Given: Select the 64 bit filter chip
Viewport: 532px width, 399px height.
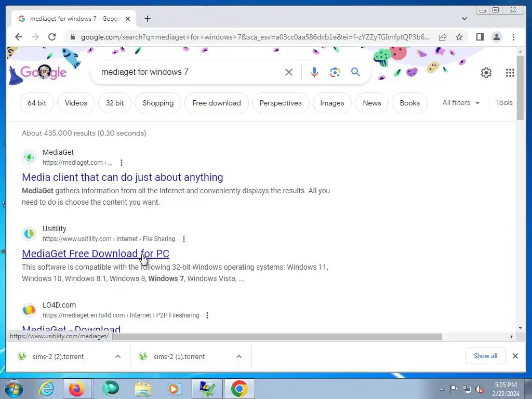Looking at the screenshot, I should (x=37, y=103).
